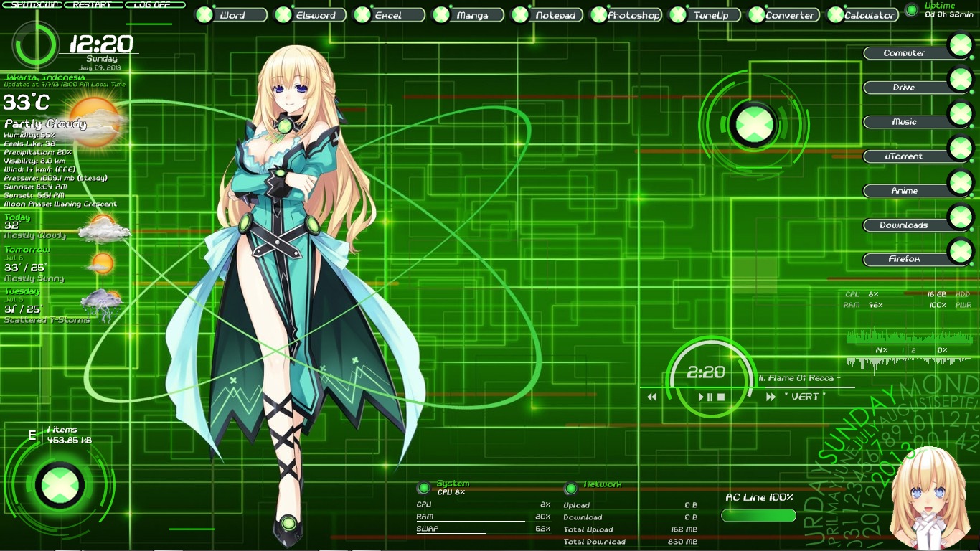The height and width of the screenshot is (551, 980).
Task: Click the round icon next to Music
Action: (x=960, y=114)
